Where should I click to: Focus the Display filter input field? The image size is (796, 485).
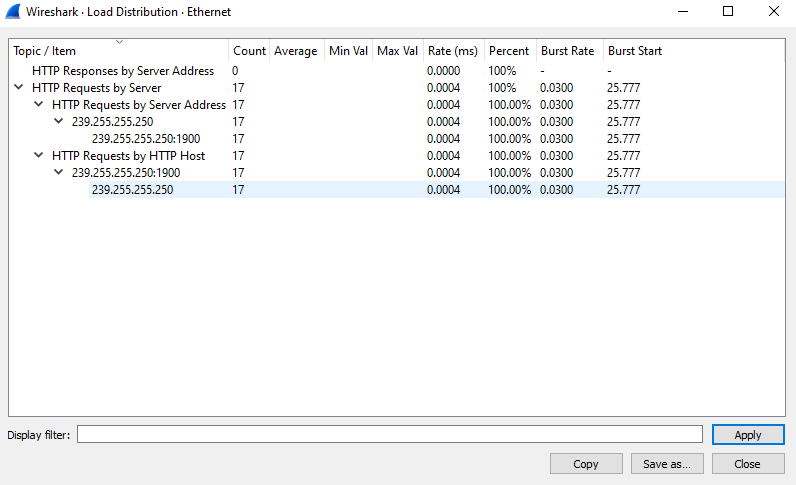[x=390, y=434]
